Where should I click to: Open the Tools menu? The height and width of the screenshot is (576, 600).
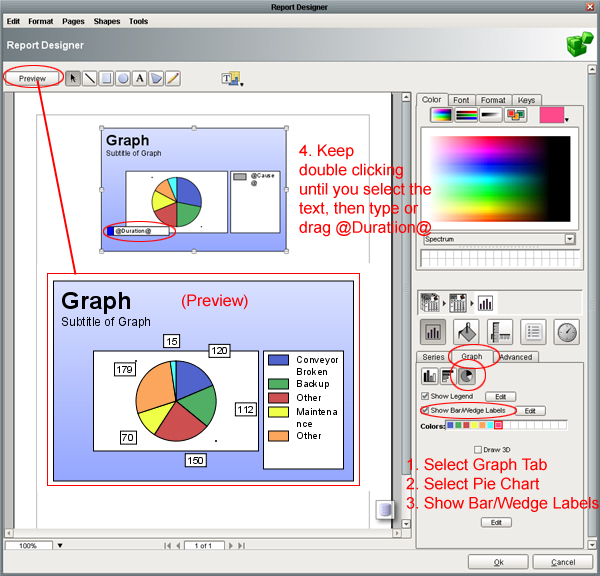[138, 21]
